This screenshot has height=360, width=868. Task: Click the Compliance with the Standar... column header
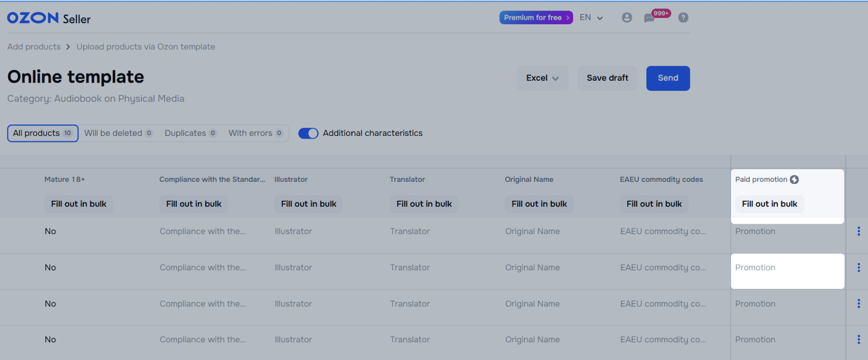click(212, 180)
